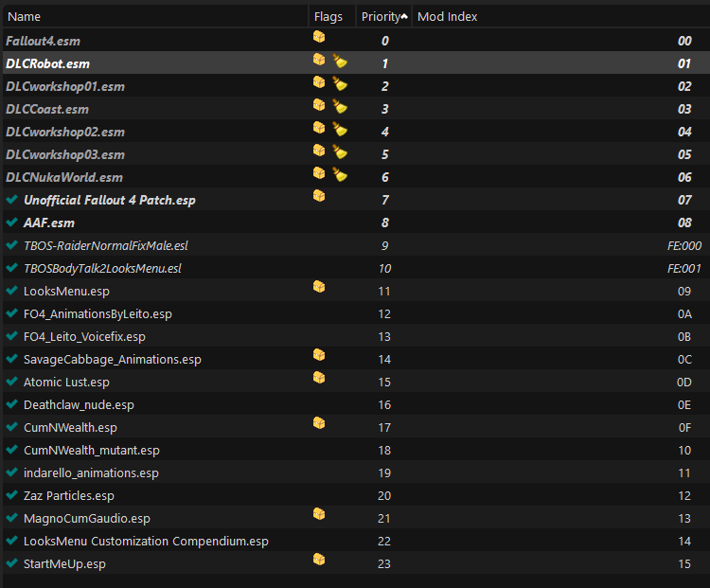Click the archive box icon for DLCRobot.esm
This screenshot has width=710, height=588.
[x=319, y=60]
